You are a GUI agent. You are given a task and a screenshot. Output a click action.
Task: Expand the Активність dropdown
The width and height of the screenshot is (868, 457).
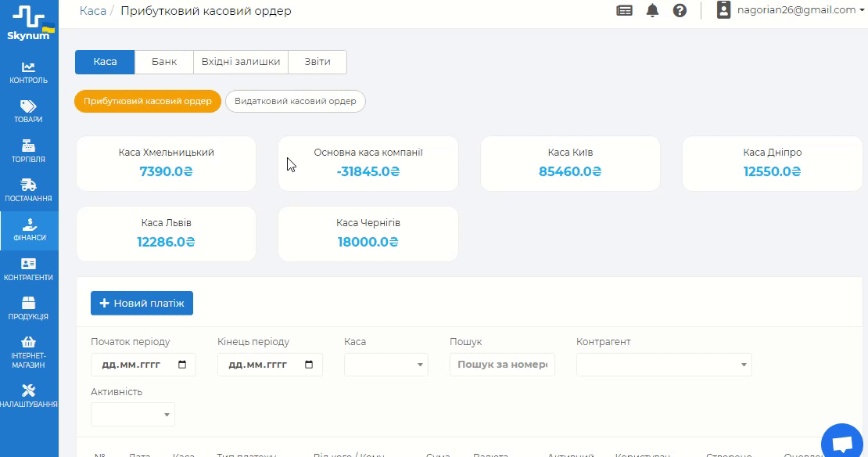pos(133,415)
